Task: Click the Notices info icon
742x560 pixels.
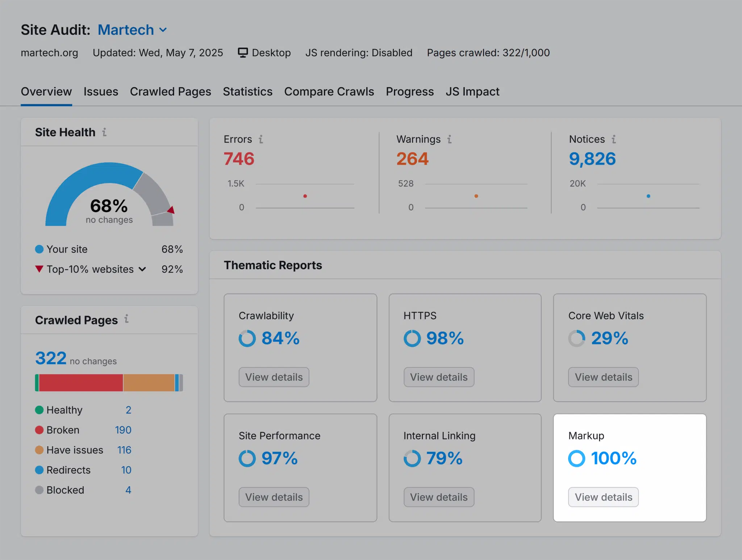Action: [x=614, y=139]
